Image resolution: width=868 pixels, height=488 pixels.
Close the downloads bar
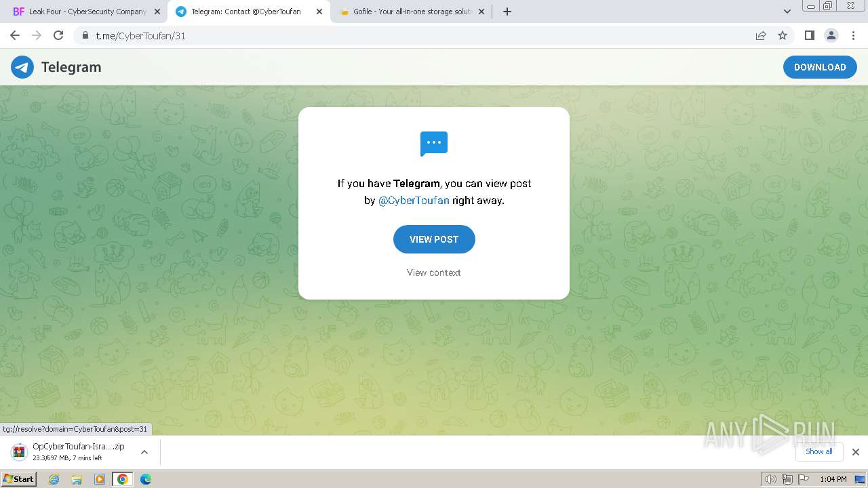tap(856, 451)
